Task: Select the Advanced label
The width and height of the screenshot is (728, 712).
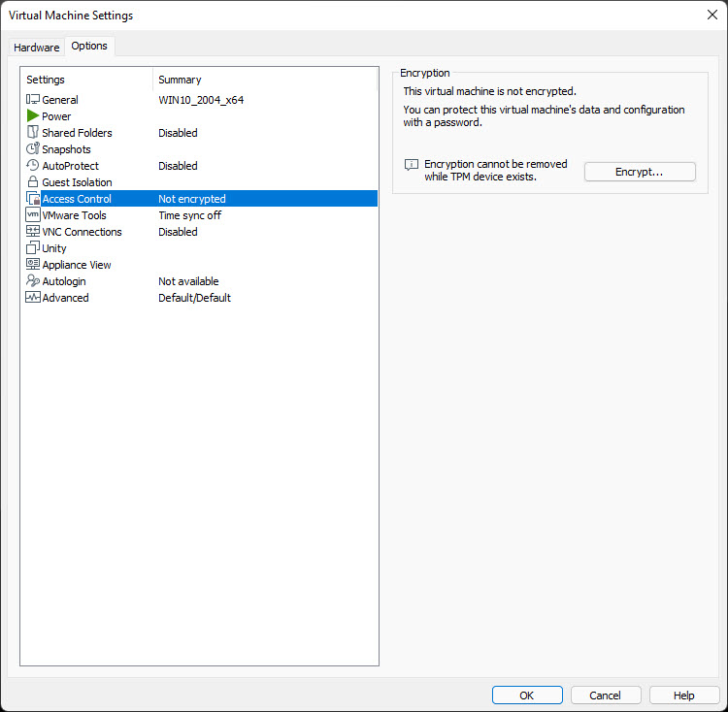Action: pyautogui.click(x=65, y=298)
